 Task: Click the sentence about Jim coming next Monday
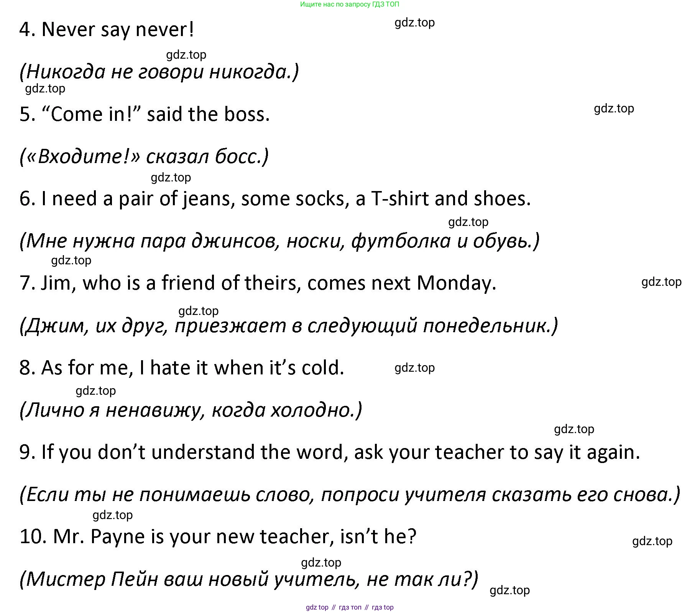pos(258,283)
